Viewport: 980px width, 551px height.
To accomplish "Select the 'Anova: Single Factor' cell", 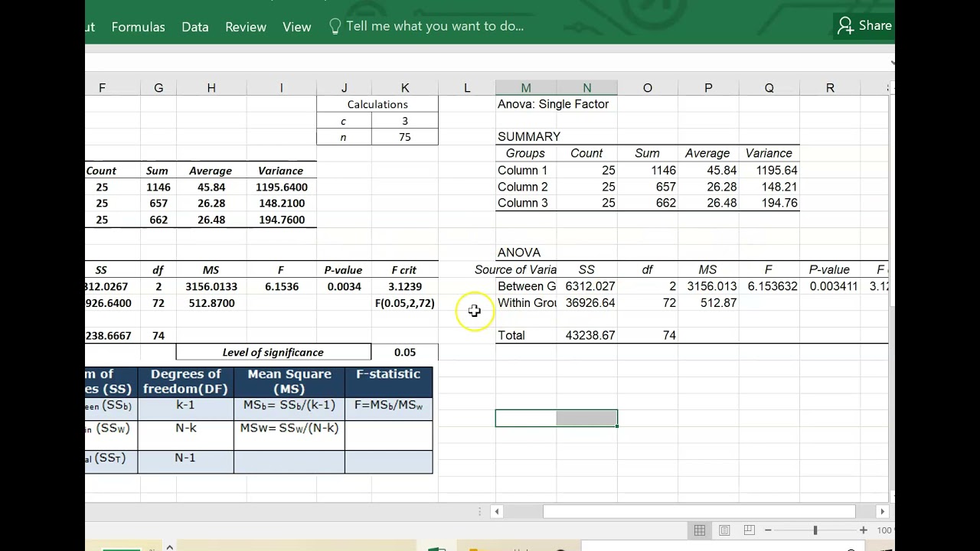I will [553, 104].
